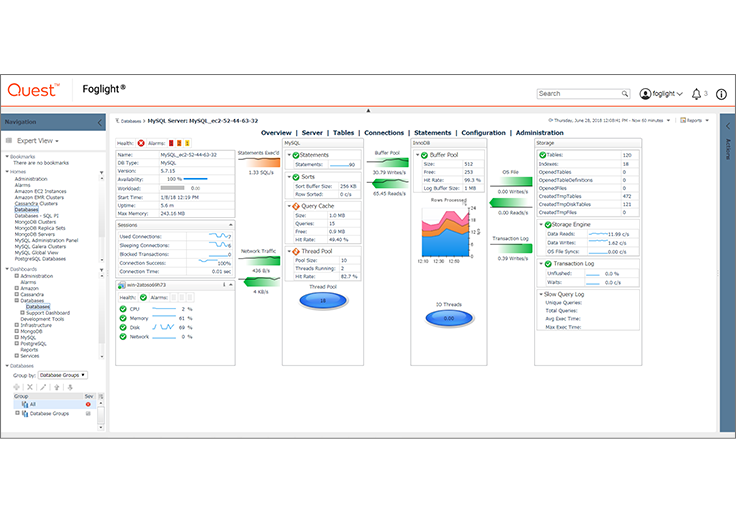Image resolution: width=736 pixels, height=513 pixels.
Task: Click the info icon in the header
Action: 721,94
